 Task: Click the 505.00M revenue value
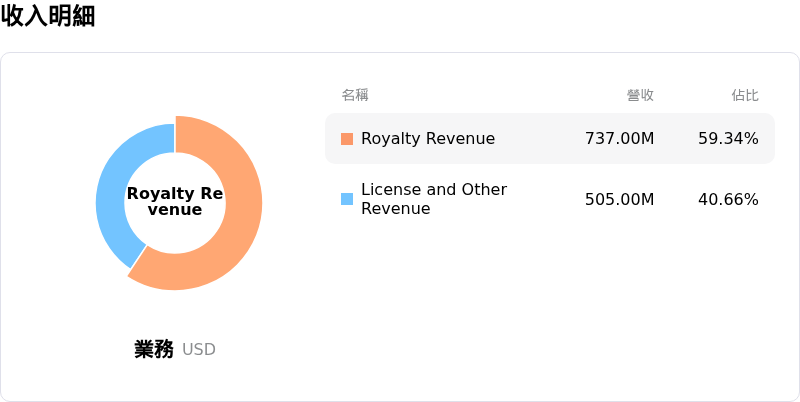click(x=619, y=199)
